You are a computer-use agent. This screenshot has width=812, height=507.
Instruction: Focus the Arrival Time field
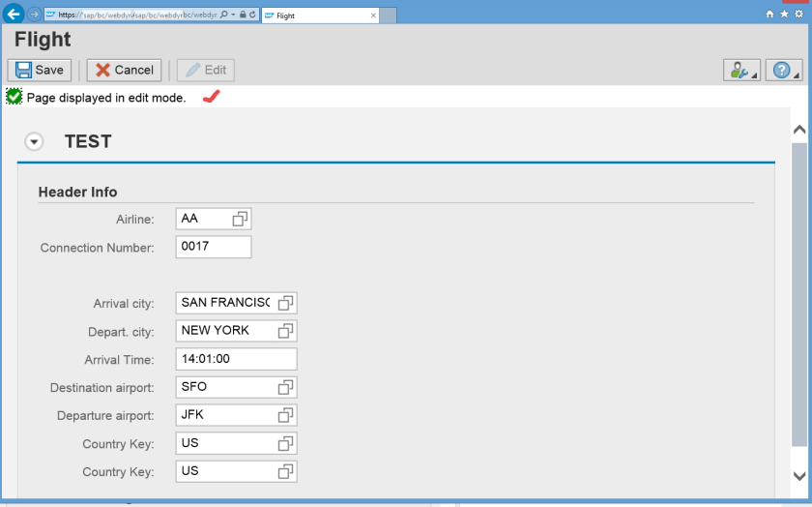236,359
